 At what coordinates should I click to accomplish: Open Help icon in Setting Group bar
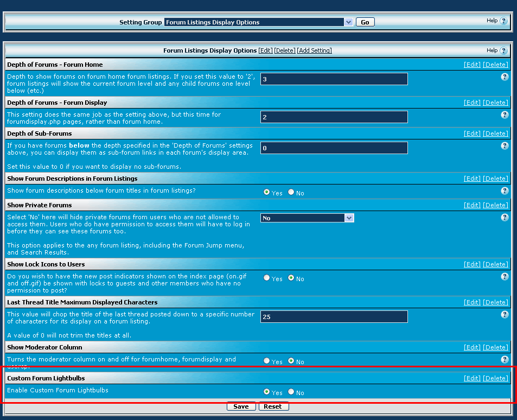[503, 21]
